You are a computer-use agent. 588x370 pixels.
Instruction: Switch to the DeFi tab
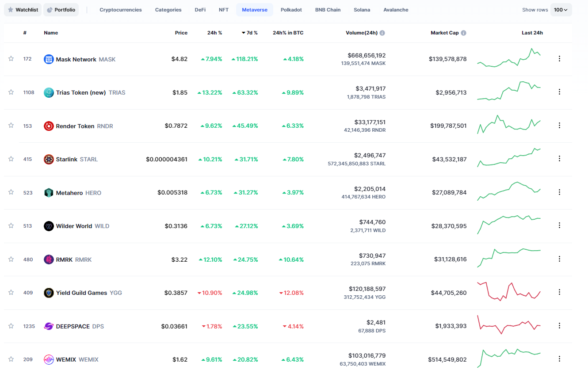pyautogui.click(x=200, y=10)
